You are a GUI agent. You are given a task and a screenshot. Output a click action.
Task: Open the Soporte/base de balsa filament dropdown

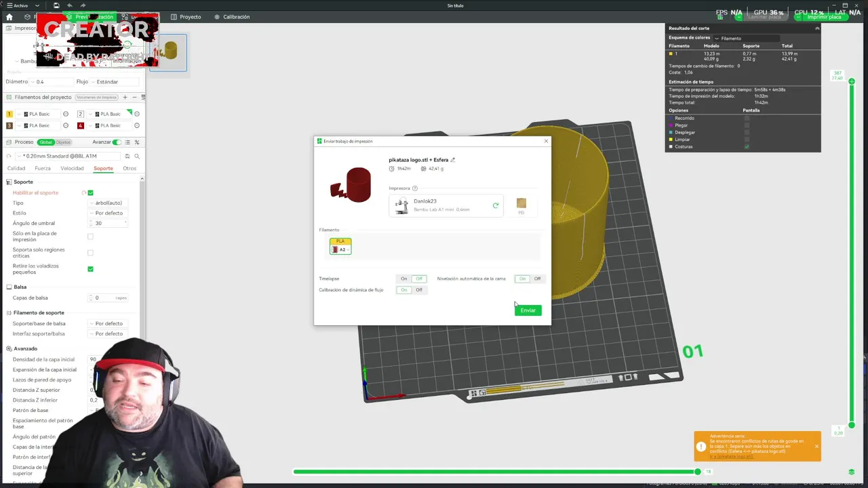[108, 323]
